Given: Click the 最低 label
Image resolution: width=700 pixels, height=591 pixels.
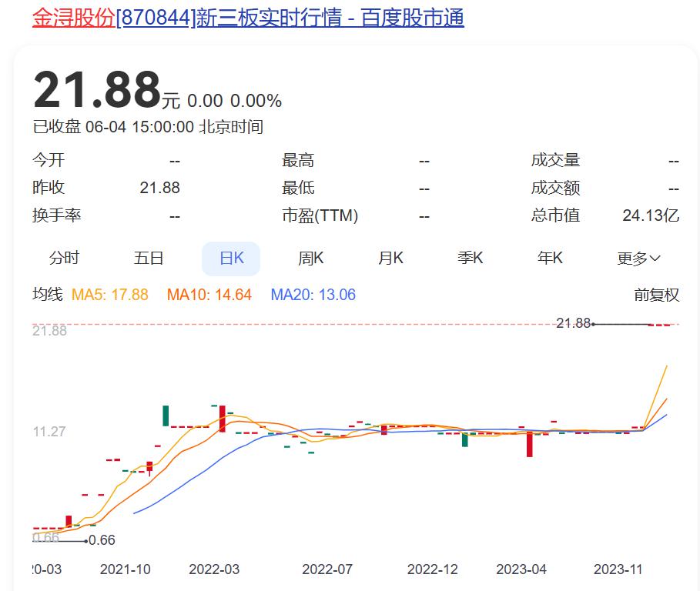Looking at the screenshot, I should [x=298, y=188].
